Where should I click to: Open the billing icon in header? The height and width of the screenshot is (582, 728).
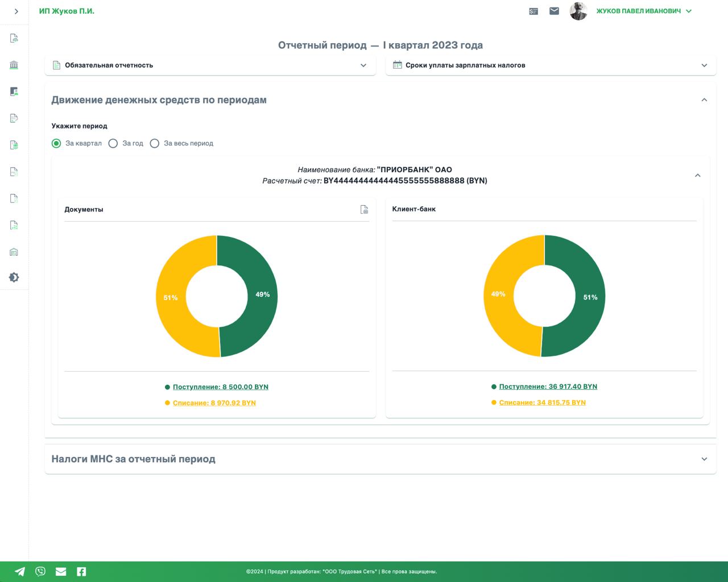(533, 11)
